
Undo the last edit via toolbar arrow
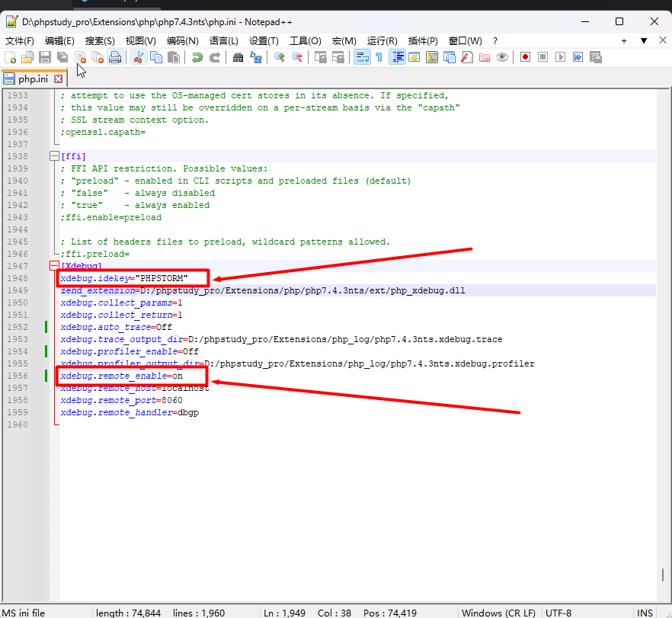click(197, 57)
